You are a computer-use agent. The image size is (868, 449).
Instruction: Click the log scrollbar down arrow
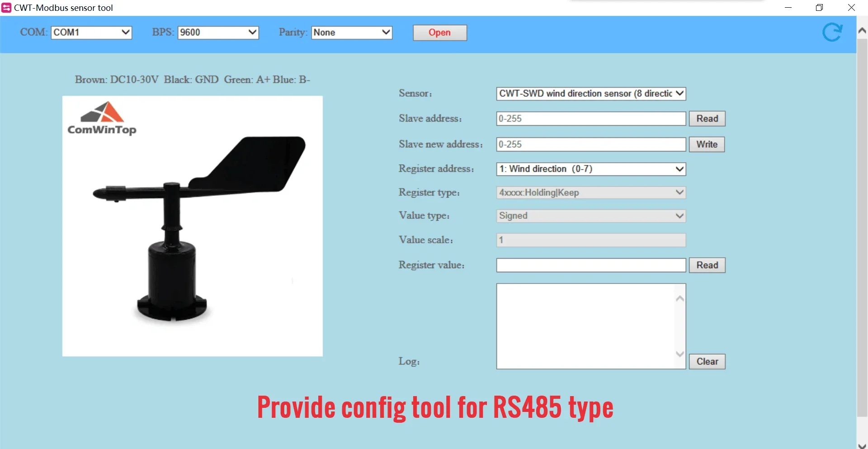click(x=680, y=354)
